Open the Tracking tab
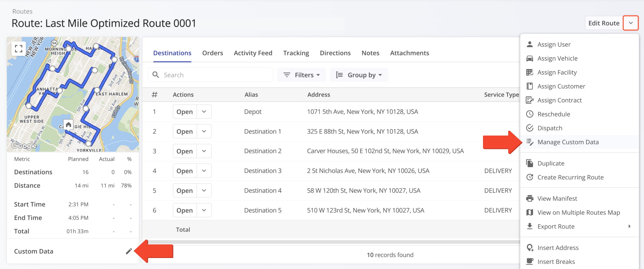Screen dimensions: 644x269 click(296, 53)
